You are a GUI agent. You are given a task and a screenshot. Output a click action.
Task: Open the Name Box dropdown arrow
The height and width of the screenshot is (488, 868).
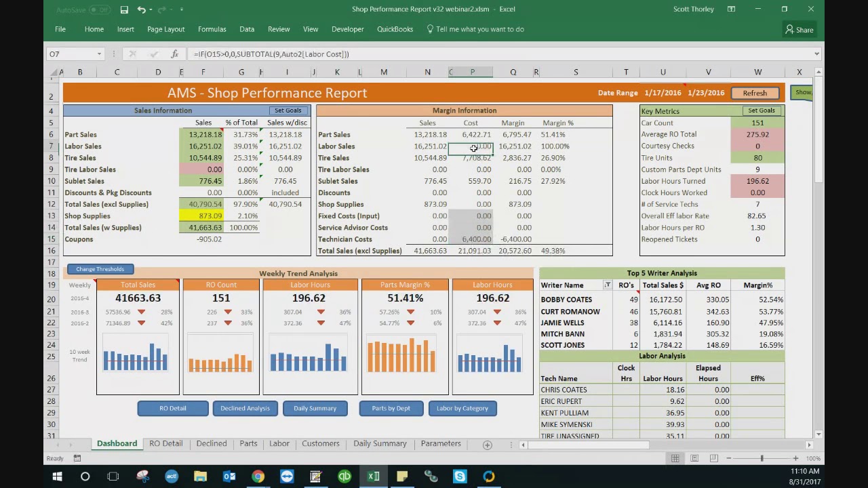pos(99,54)
